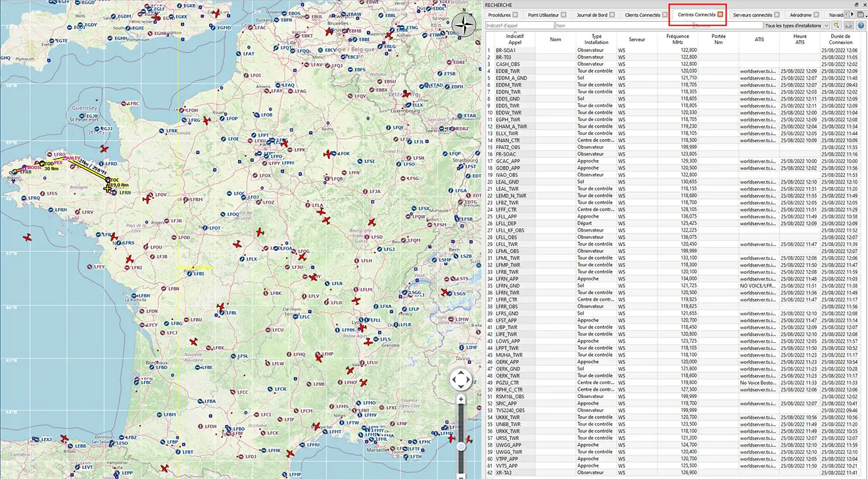Close the Centres Connectés tab
Screen dimensions: 868x479
click(x=721, y=14)
